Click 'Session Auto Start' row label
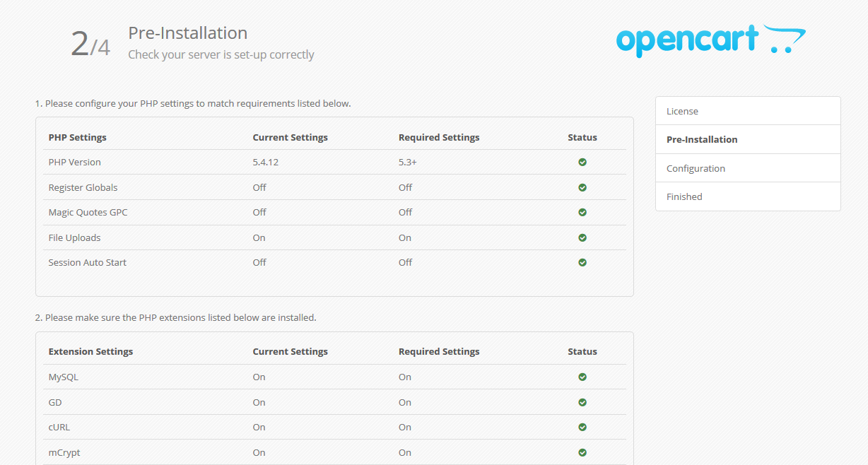 pyautogui.click(x=88, y=262)
